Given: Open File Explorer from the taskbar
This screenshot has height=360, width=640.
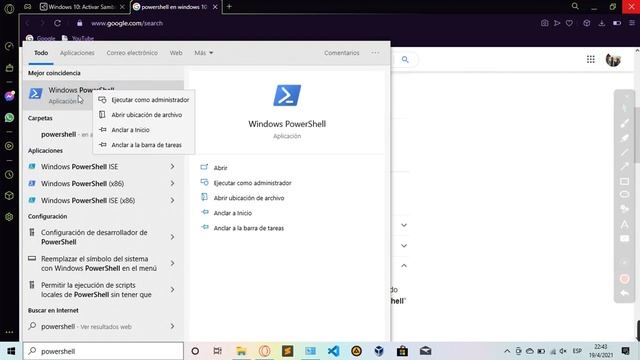Looking at the screenshot, I should (x=241, y=351).
